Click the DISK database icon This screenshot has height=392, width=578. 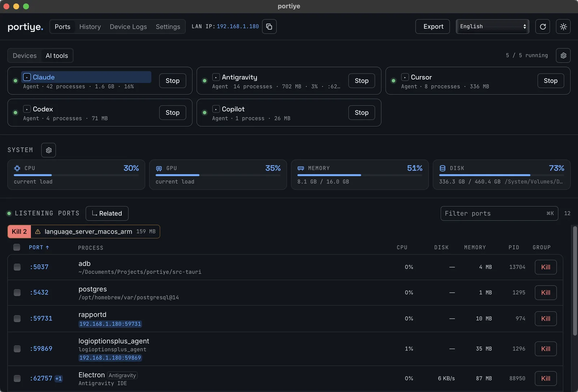[x=443, y=168]
